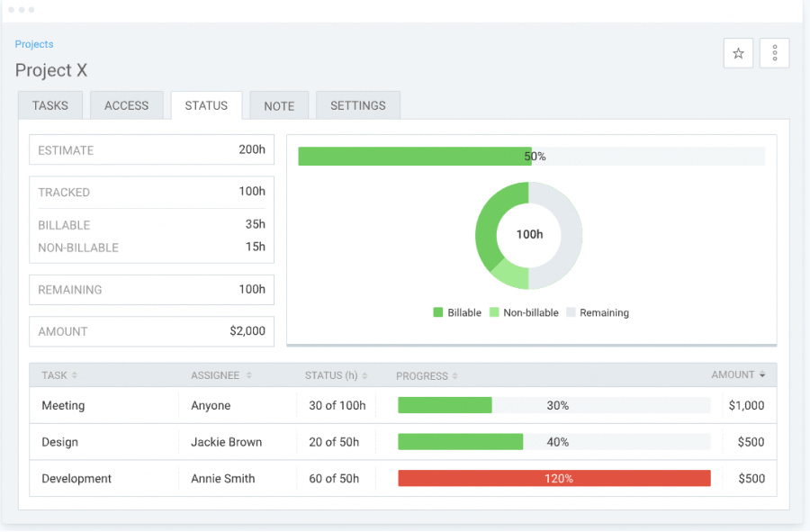Click the Billable legend green swatch

pos(438,312)
